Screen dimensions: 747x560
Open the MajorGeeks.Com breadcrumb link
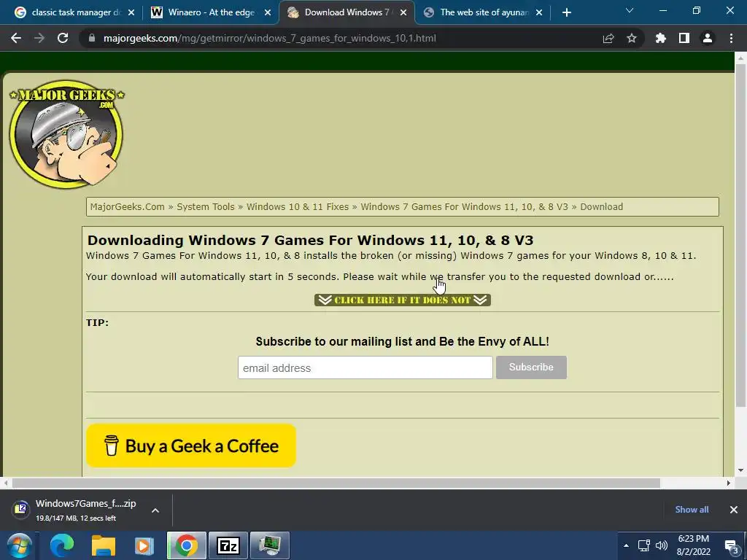127,206
